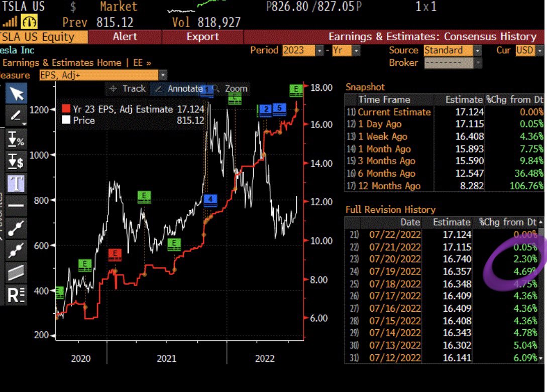
Task: Select revision row 31) 07/12/2022
Action: [x=443, y=357]
